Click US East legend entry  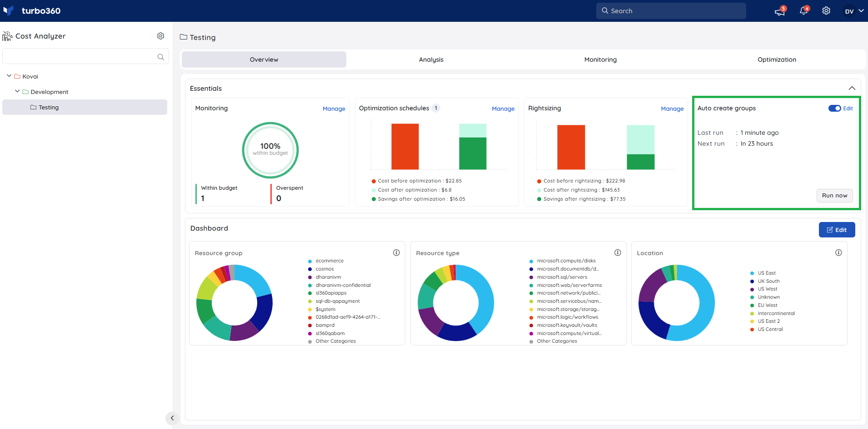(x=763, y=273)
